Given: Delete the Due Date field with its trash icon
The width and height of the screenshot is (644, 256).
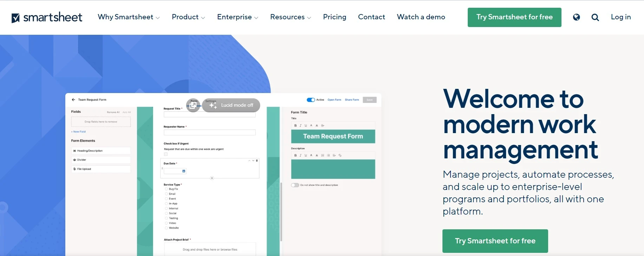Looking at the screenshot, I should coord(257,160).
